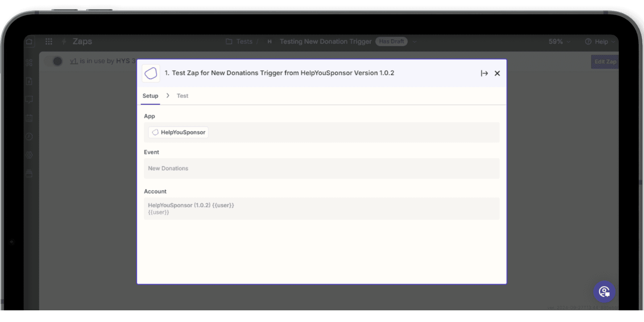Viewport: 644px width, 322px height.
Task: Open the comments speech bubble sidebar icon
Action: click(29, 99)
